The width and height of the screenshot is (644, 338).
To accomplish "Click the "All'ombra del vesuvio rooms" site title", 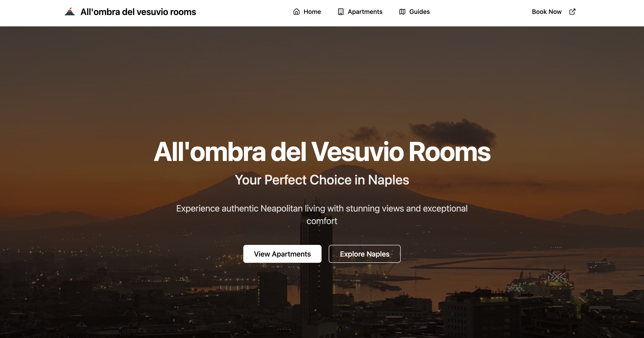I will 138,12.
